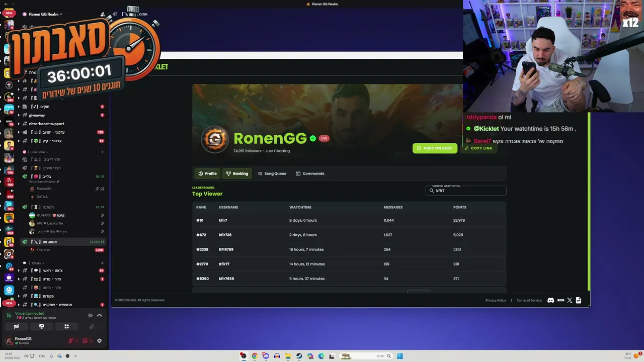This screenshot has height=362, width=644.
Task: Select Kfir77 in the leaderboard
Action: tap(224, 264)
